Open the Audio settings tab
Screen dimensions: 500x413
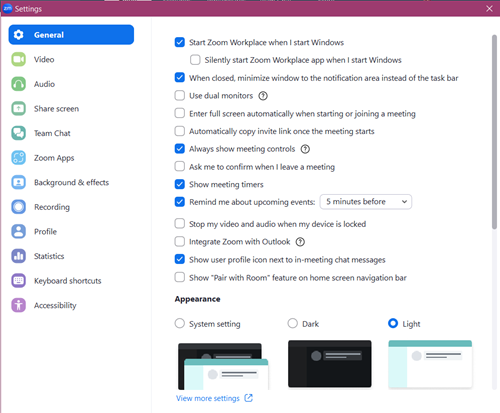71,84
